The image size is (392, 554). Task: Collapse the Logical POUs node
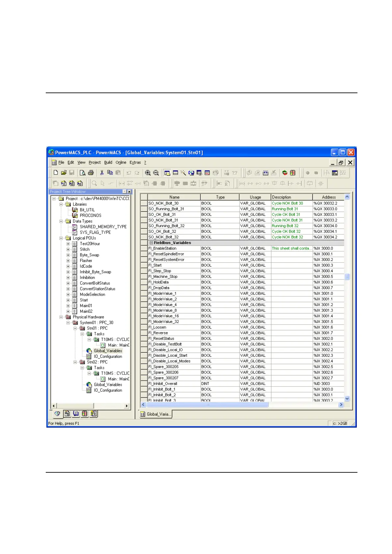coord(61,238)
